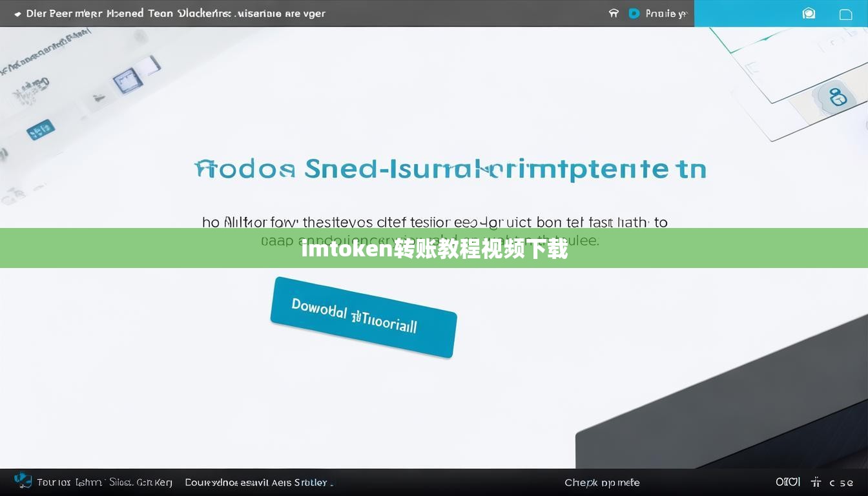Viewport: 868px width, 496px height.
Task: Select the shield logo in bottom bar
Action: click(x=23, y=480)
